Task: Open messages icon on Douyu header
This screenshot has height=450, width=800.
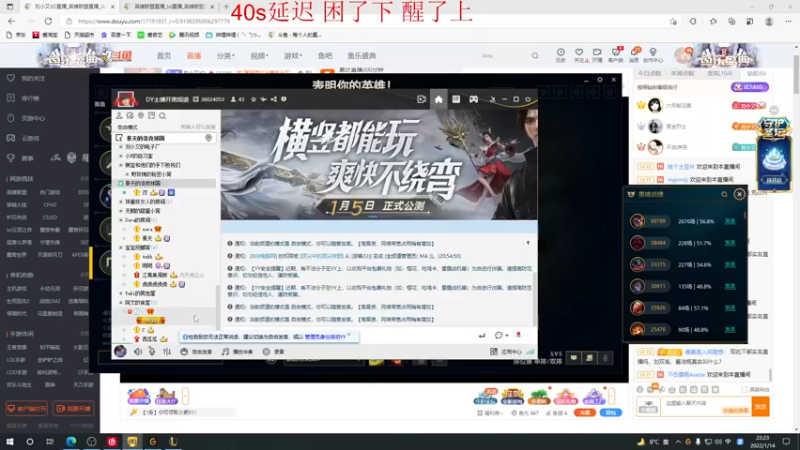Action: (634, 55)
